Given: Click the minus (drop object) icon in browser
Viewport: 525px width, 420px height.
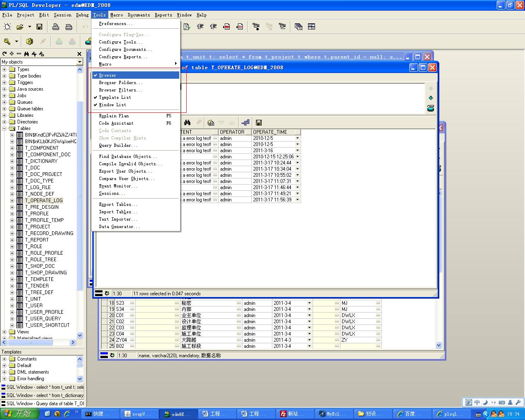Looking at the screenshot, I should 19,54.
